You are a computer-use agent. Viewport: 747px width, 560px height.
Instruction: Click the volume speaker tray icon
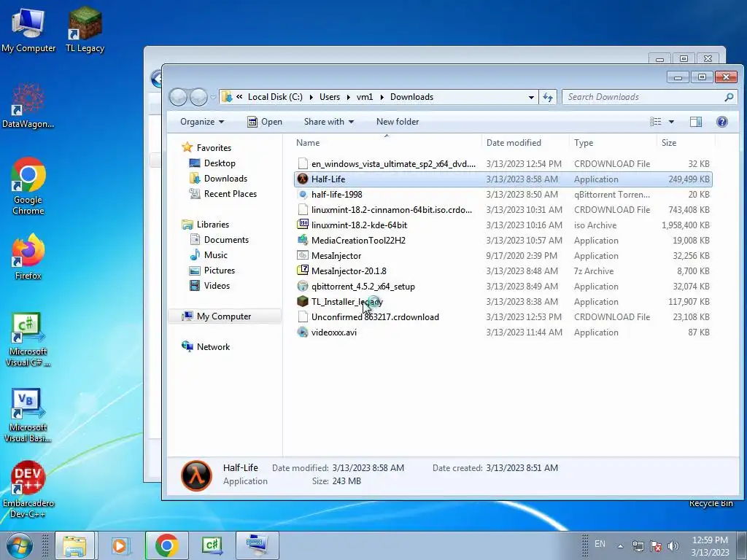(x=673, y=545)
